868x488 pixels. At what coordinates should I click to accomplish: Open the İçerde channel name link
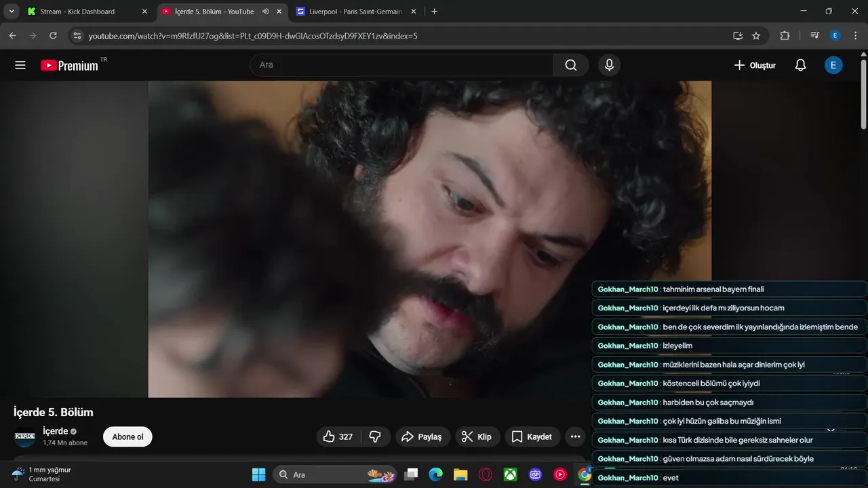pyautogui.click(x=55, y=431)
